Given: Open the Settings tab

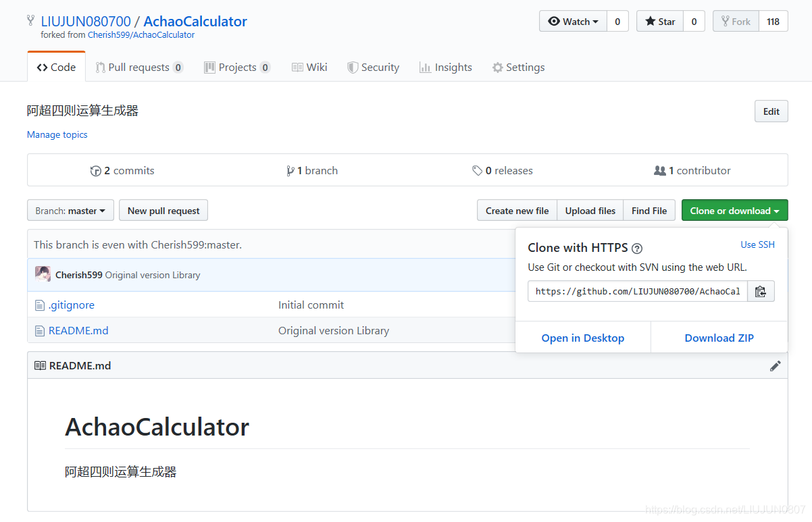Looking at the screenshot, I should pos(518,67).
